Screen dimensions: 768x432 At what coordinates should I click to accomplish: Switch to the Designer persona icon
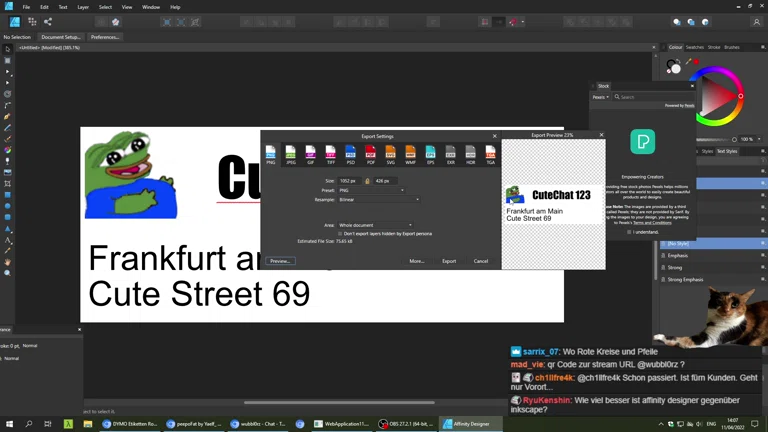[x=15, y=22]
